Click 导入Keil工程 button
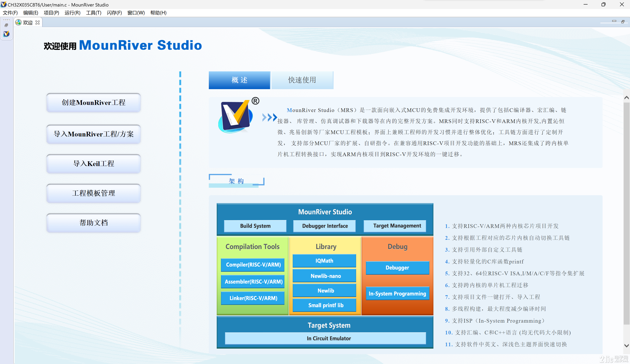 pyautogui.click(x=94, y=164)
